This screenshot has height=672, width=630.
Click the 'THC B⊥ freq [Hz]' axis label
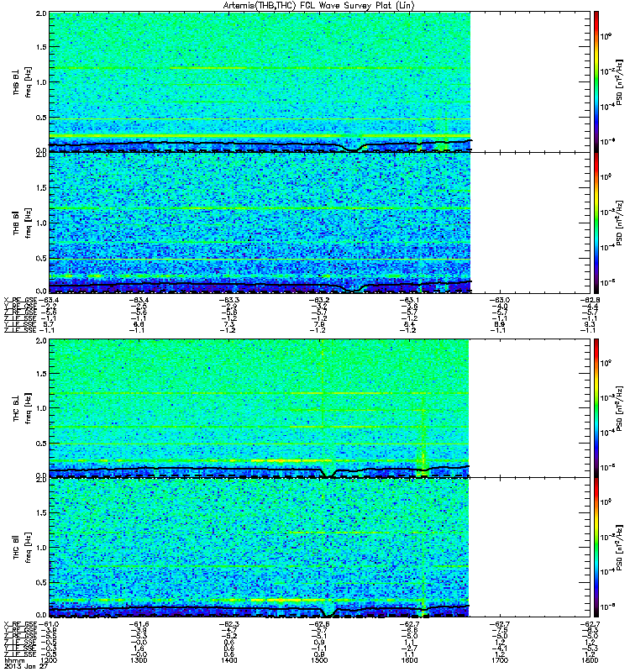point(23,408)
